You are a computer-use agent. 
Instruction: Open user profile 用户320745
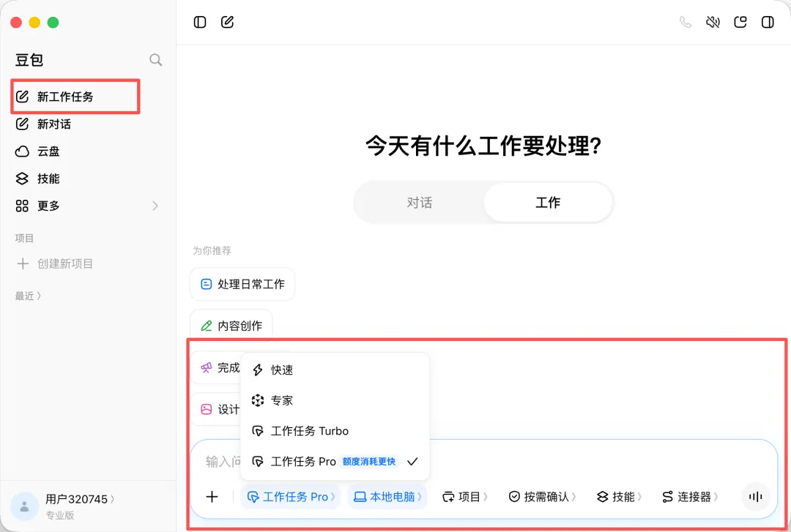click(x=80, y=499)
